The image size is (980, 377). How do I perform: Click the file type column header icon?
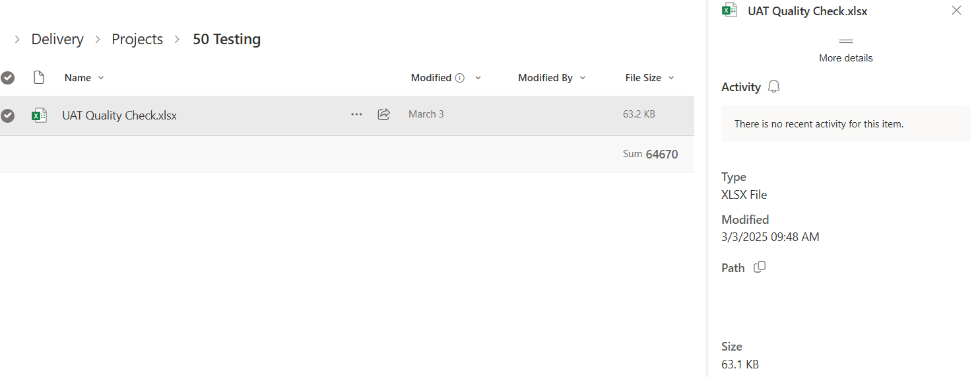pos(39,78)
